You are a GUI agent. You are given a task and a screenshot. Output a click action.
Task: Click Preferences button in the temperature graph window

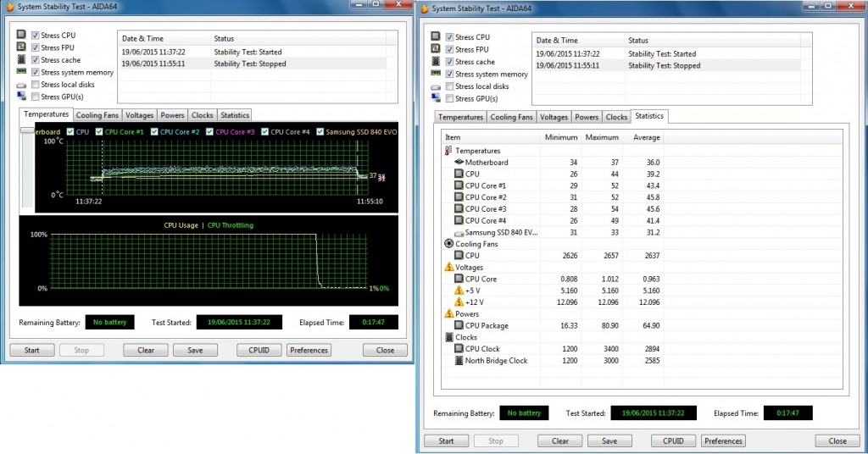pos(309,350)
